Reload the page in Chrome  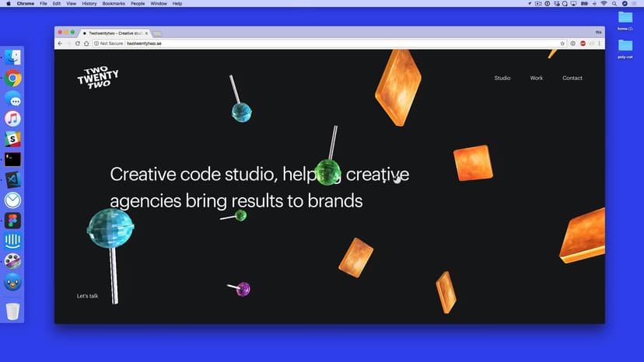point(78,44)
